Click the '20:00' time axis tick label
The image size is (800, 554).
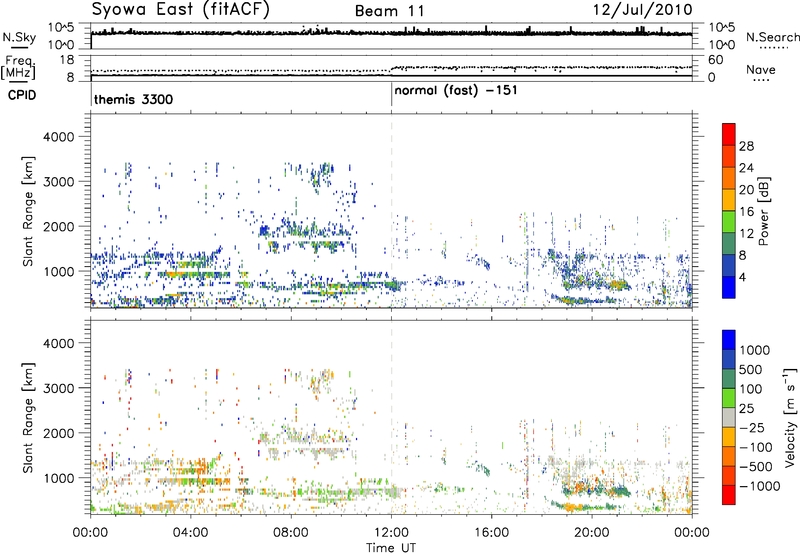592,533
